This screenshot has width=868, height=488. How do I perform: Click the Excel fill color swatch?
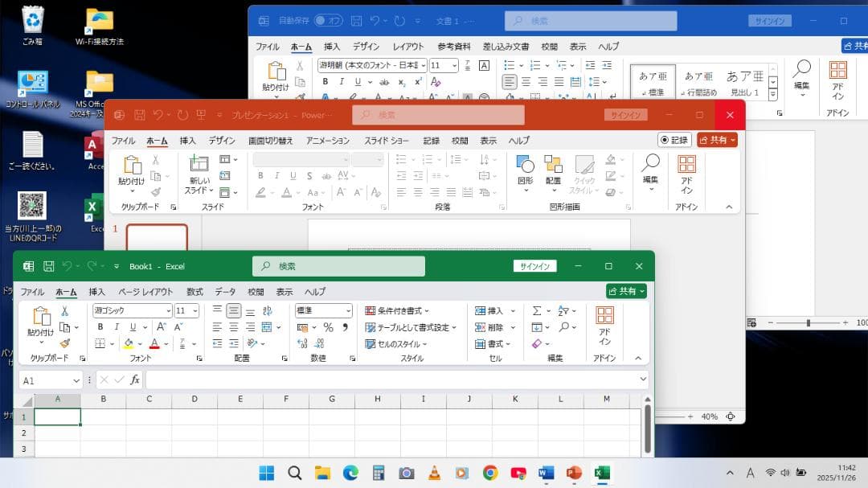coord(127,343)
